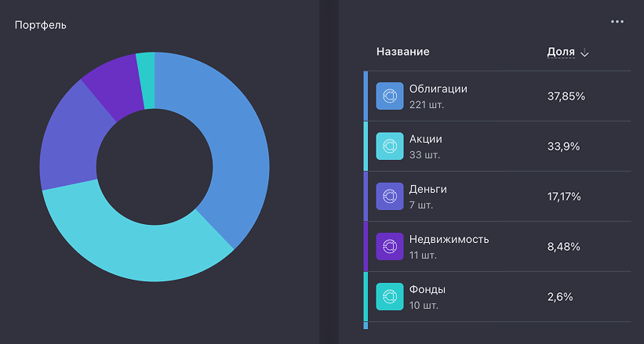
Task: Open the three-dots more options menu
Action: [617, 22]
